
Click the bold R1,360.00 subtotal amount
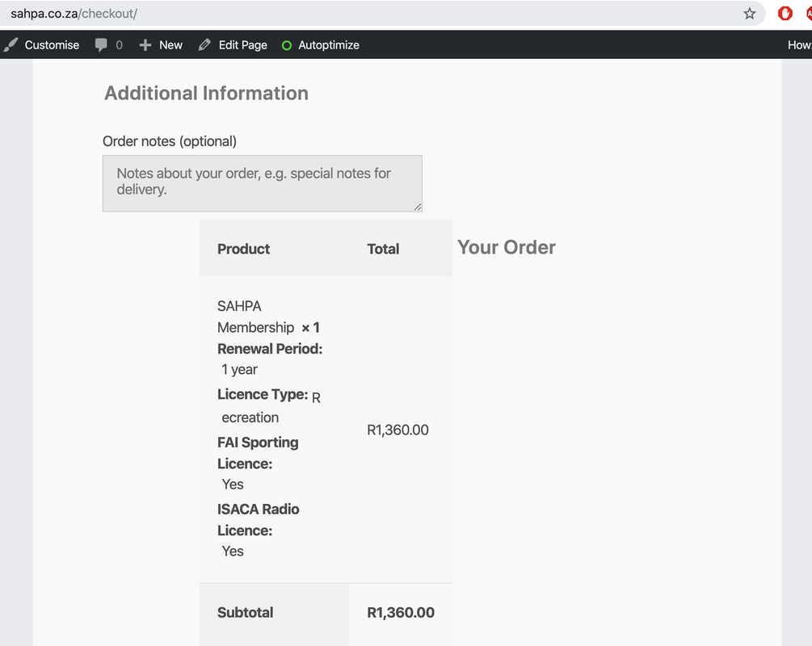[x=401, y=612]
